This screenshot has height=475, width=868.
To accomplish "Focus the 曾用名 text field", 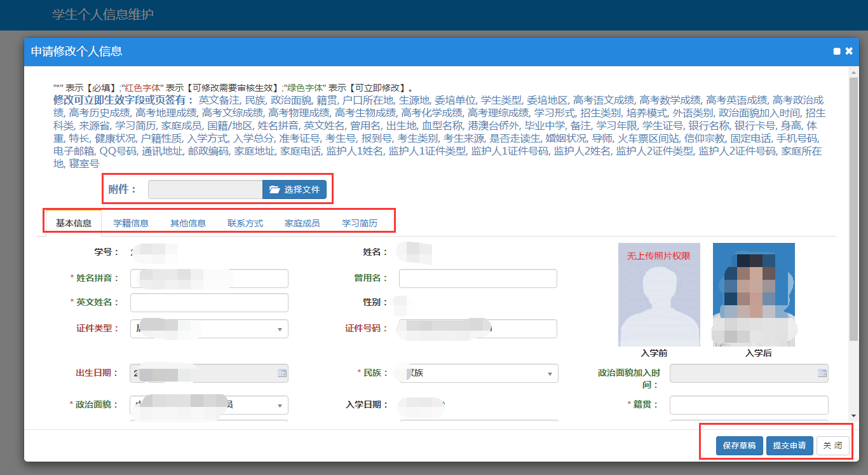I will click(x=478, y=279).
